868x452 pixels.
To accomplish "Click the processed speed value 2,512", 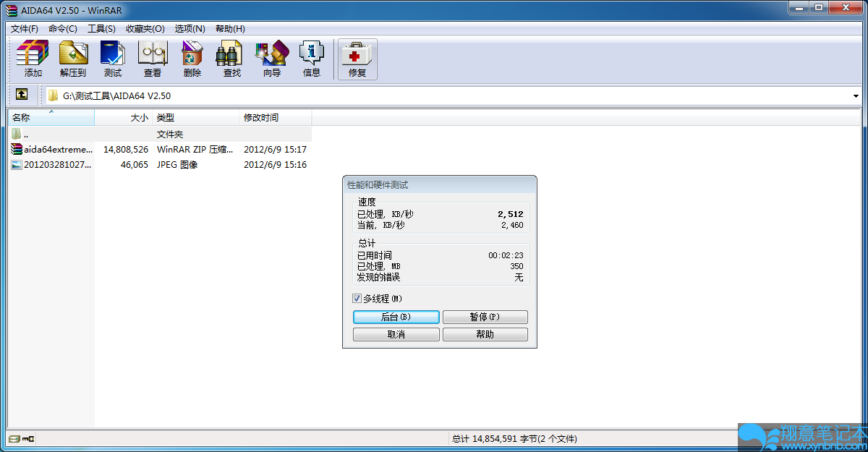I will point(510,214).
